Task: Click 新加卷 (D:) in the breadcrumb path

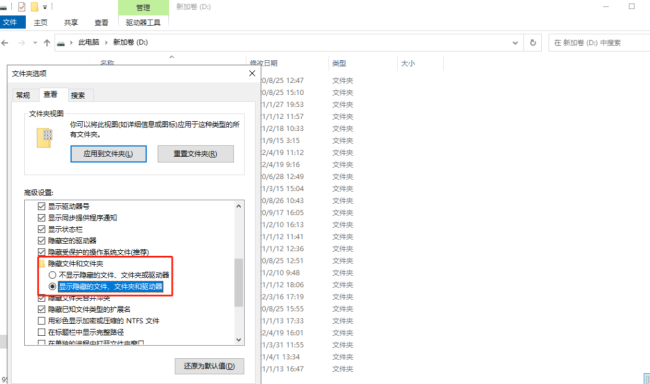Action: point(131,42)
